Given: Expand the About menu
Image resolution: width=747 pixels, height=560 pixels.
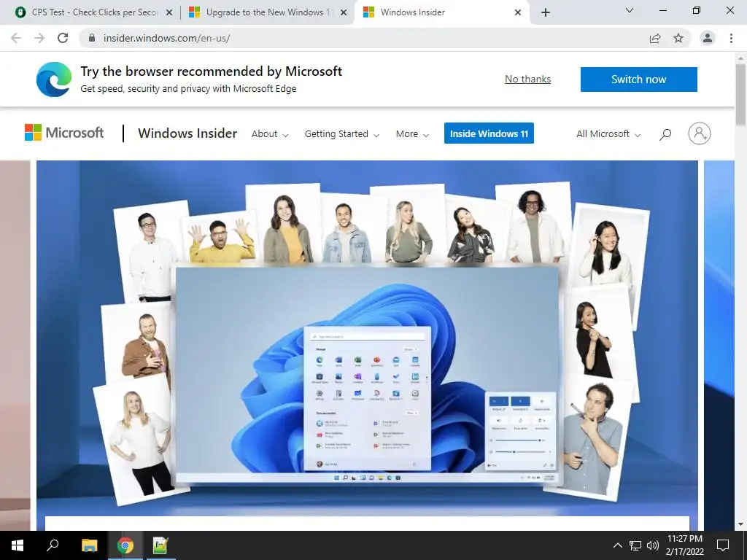Looking at the screenshot, I should (270, 134).
